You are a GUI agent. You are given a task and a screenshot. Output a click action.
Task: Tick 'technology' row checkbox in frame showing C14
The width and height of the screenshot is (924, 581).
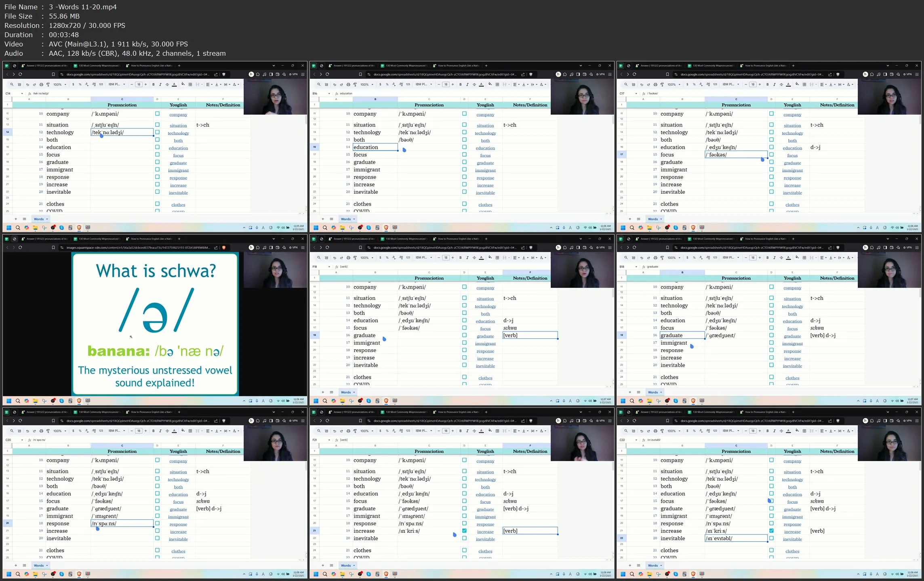tap(157, 132)
